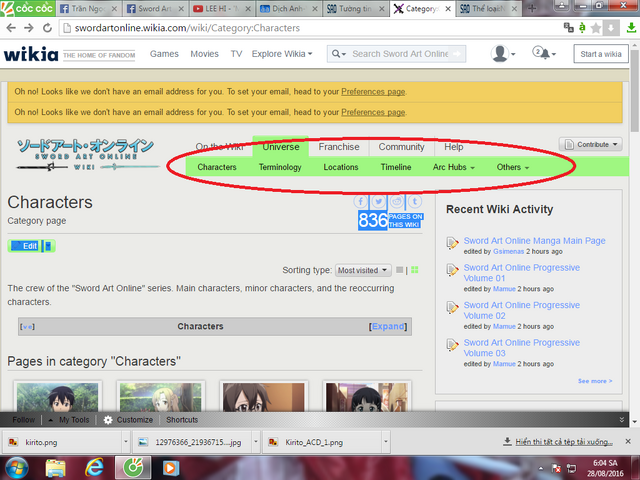The width and height of the screenshot is (640, 480).
Task: Share the page on Tumblr
Action: click(415, 201)
